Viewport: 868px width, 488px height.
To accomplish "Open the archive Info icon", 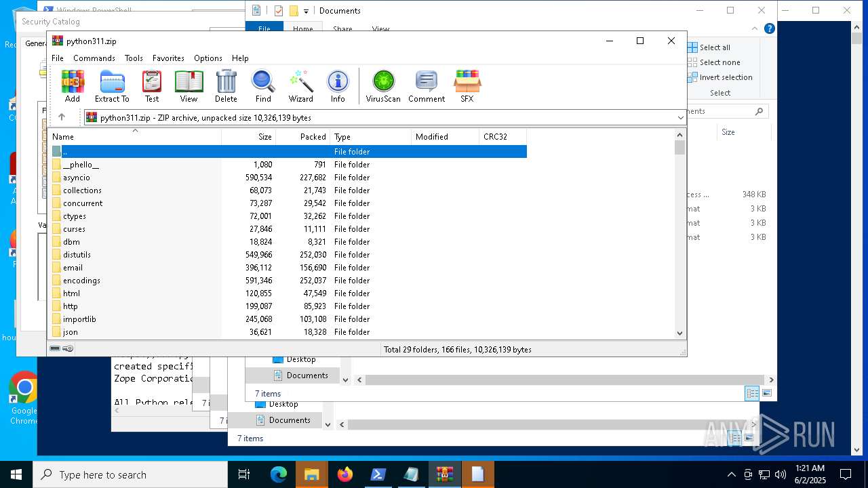I will click(338, 86).
